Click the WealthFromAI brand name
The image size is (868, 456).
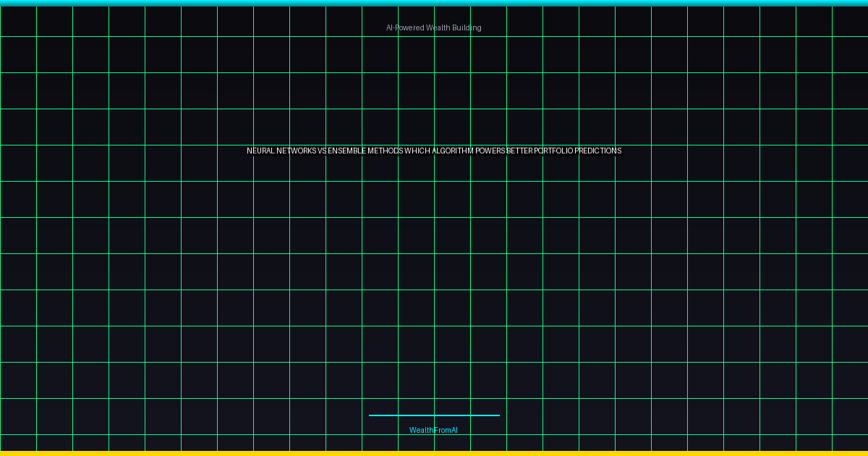tap(433, 430)
